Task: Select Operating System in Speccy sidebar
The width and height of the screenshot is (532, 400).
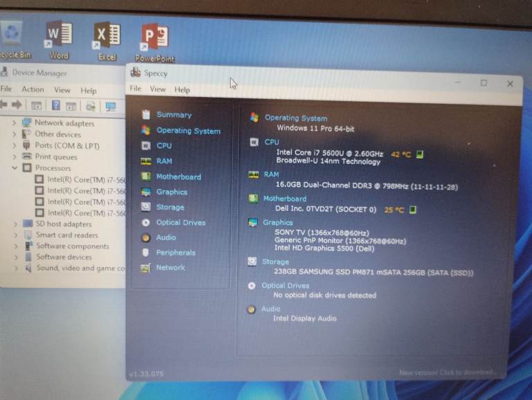Action: pyautogui.click(x=188, y=131)
